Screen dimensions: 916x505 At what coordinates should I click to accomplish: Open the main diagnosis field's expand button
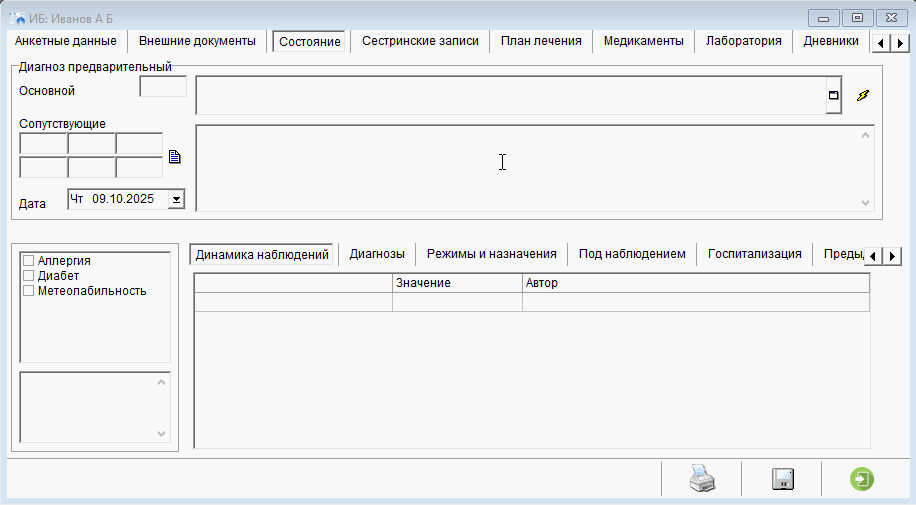(834, 95)
